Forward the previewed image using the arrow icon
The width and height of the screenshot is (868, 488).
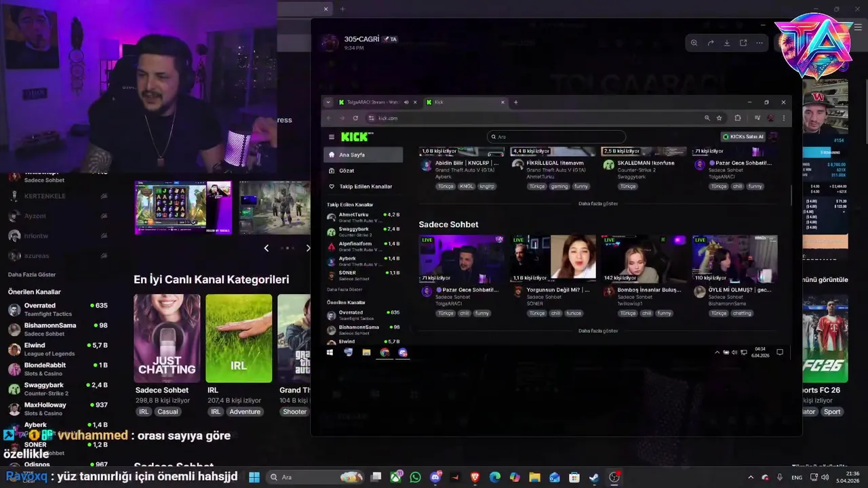coord(711,43)
